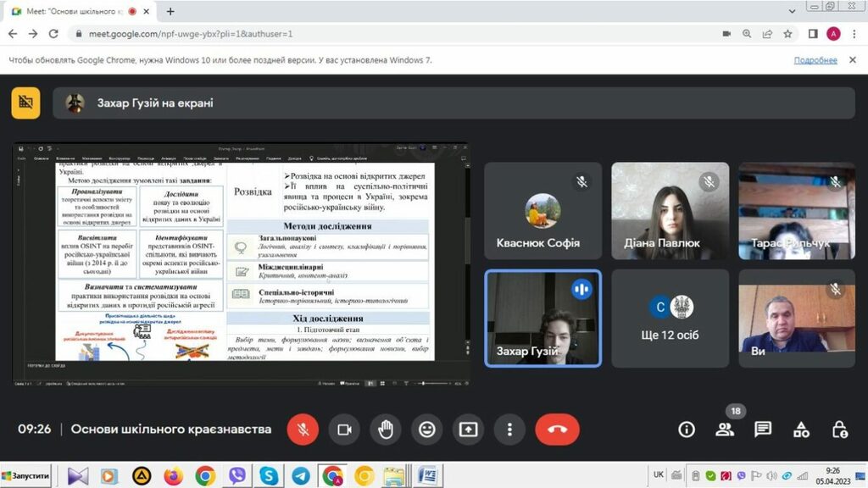The image size is (868, 488).
Task: Click the Present now screen share icon
Action: coord(468,430)
